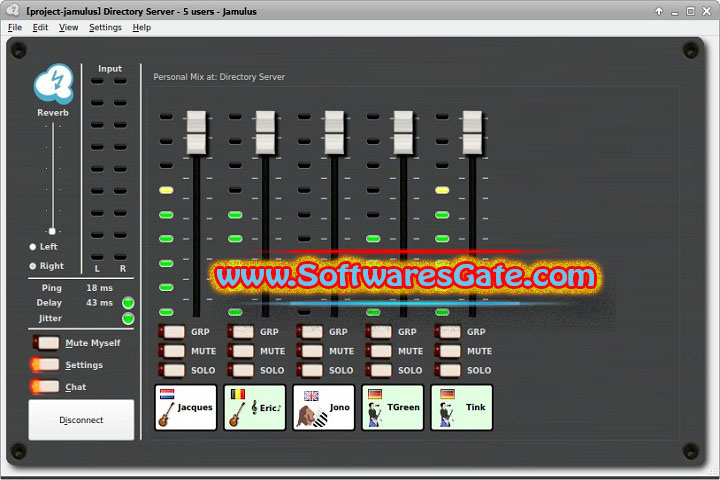The image size is (720, 480).
Task: Click TGreen channel fader handle
Action: 403,133
